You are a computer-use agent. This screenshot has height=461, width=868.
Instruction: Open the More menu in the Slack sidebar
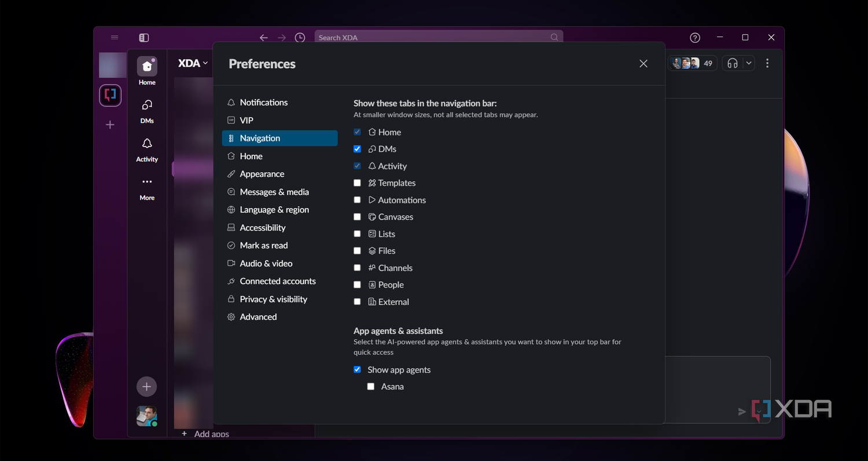(147, 188)
